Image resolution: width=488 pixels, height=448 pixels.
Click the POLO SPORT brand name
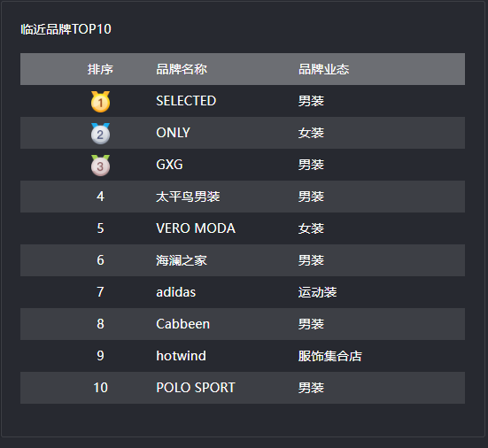(196, 388)
